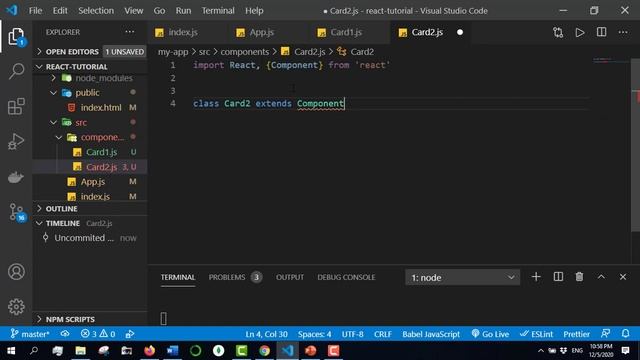Image resolution: width=640 pixels, height=360 pixels.
Task: Expand the node_modules folder
Action: pyautogui.click(x=97, y=78)
